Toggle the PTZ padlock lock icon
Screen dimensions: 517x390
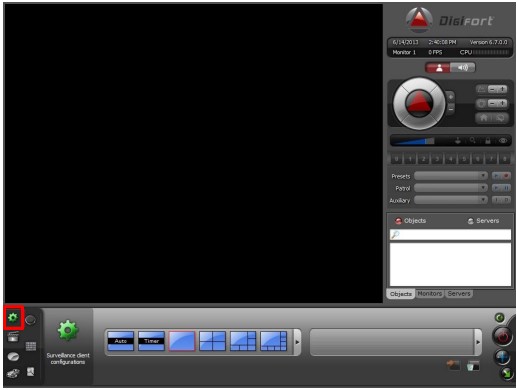tap(488, 141)
